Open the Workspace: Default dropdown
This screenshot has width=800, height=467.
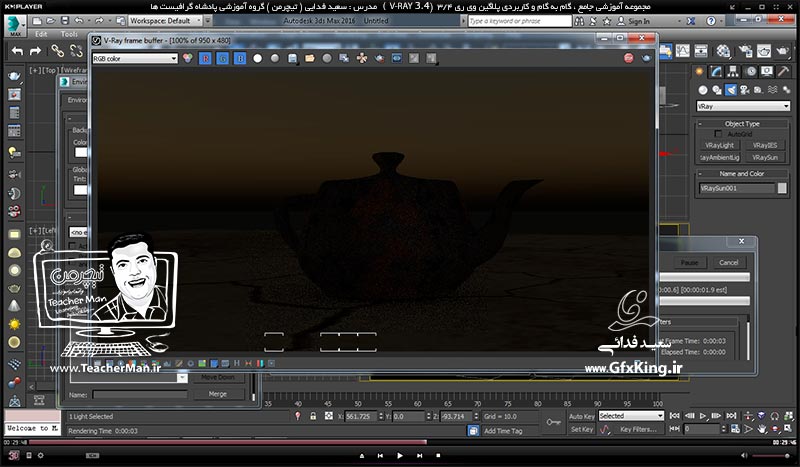tap(165, 21)
